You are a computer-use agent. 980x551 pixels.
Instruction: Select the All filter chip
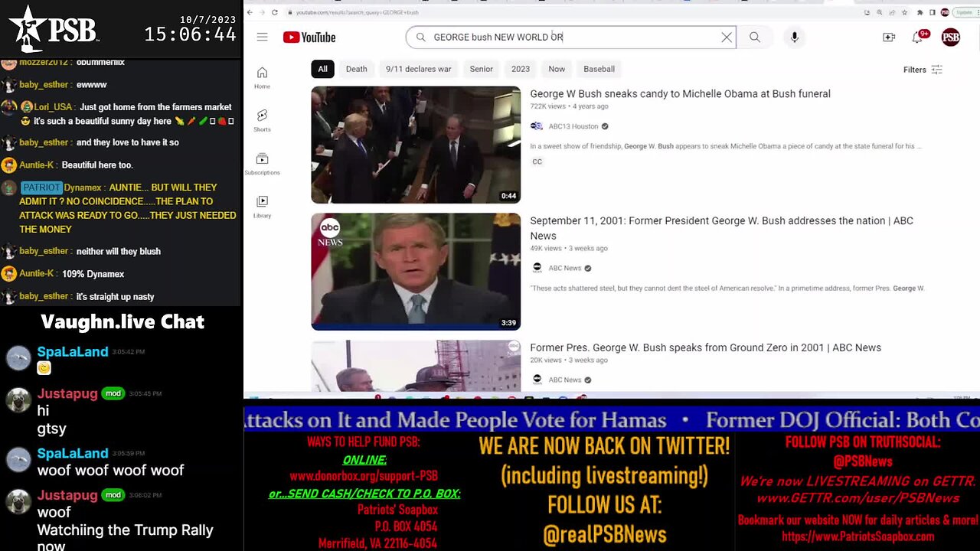click(322, 69)
